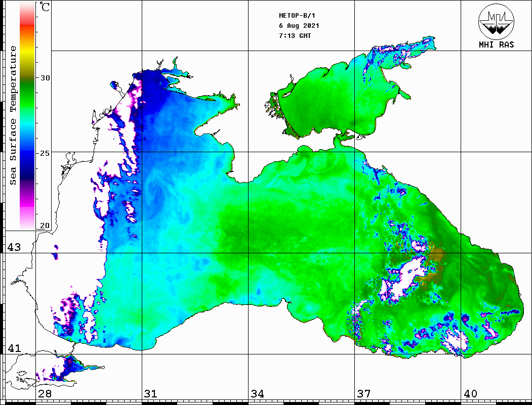This screenshot has height=405, width=532.
Task: Select the METOP-B/1 satellite label
Action: pyautogui.click(x=297, y=16)
